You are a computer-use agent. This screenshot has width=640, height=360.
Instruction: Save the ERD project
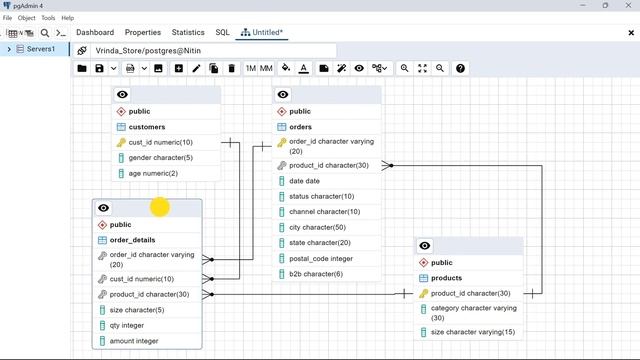99,68
